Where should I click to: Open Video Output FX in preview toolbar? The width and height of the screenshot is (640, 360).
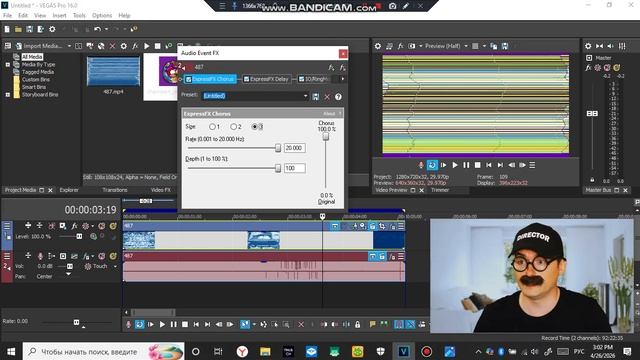coord(401,46)
